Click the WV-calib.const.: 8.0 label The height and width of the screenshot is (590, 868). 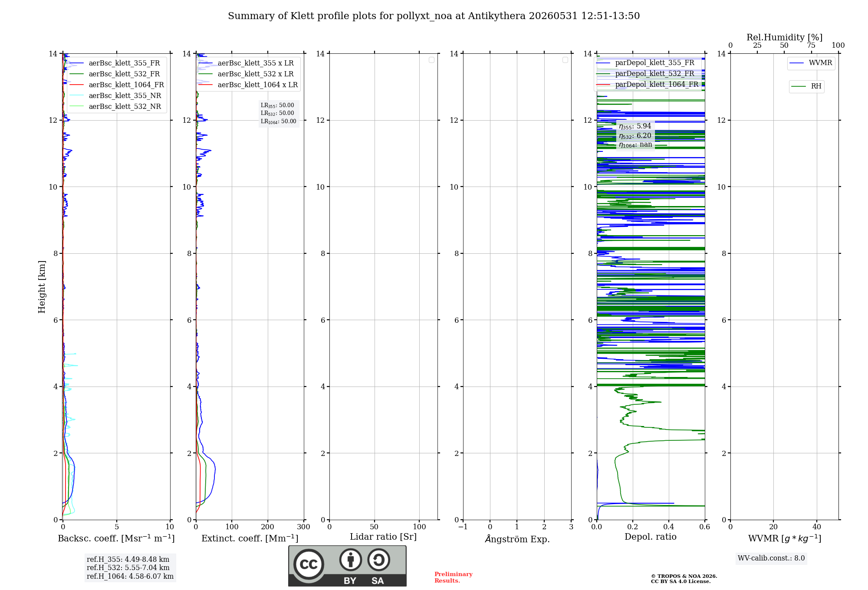[771, 558]
